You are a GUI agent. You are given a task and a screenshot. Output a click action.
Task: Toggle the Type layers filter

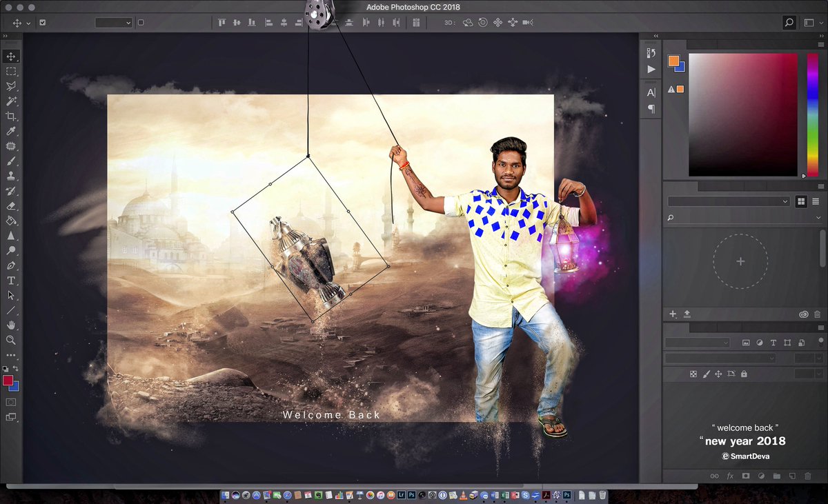click(773, 342)
